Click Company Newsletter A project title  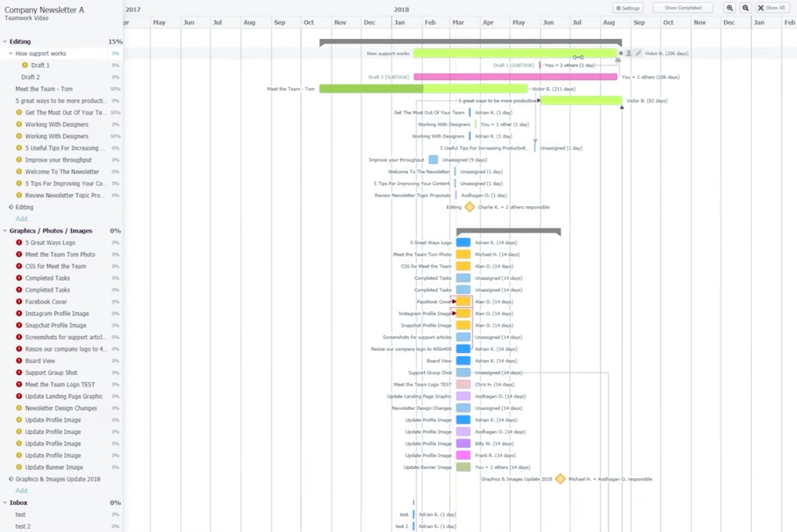[44, 9]
